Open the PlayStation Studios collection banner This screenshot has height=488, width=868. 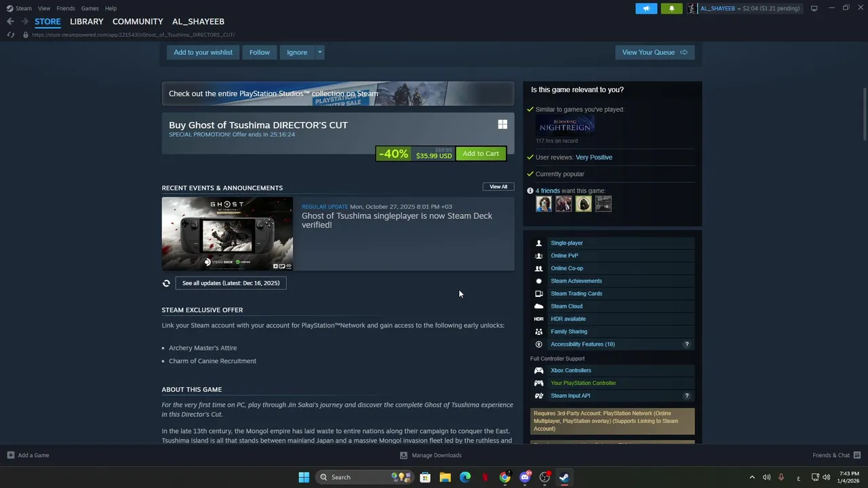click(338, 94)
